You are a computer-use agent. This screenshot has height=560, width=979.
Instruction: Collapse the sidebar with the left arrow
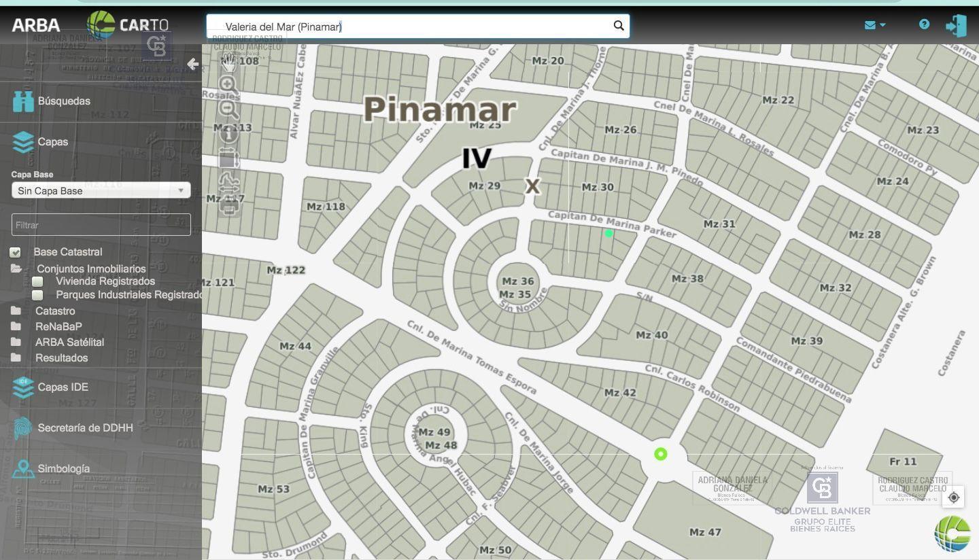pos(193,64)
